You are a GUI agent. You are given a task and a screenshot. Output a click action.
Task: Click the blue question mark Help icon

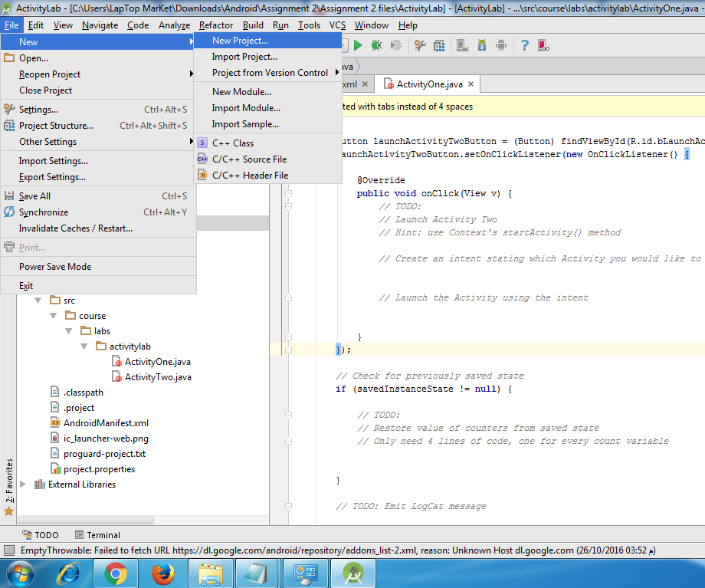tap(524, 45)
